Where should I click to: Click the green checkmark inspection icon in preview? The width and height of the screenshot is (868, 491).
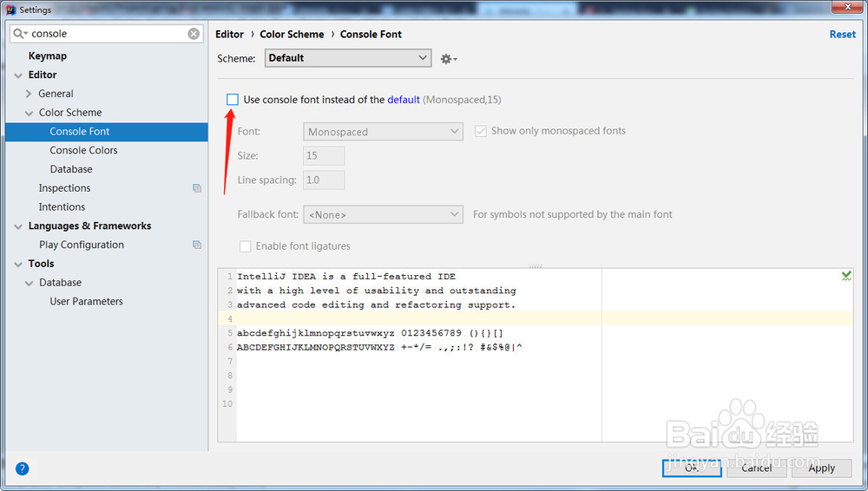pyautogui.click(x=845, y=276)
